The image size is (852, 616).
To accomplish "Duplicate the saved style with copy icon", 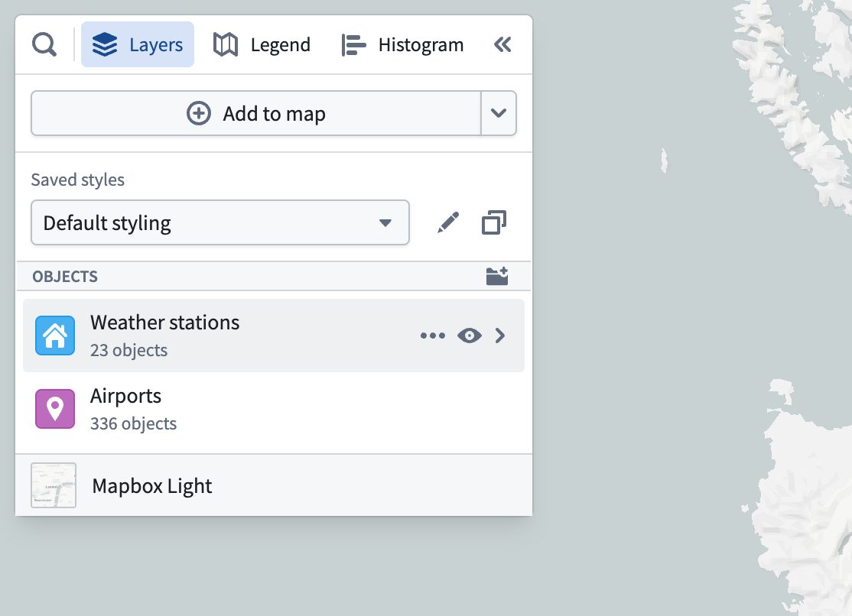I will point(494,222).
